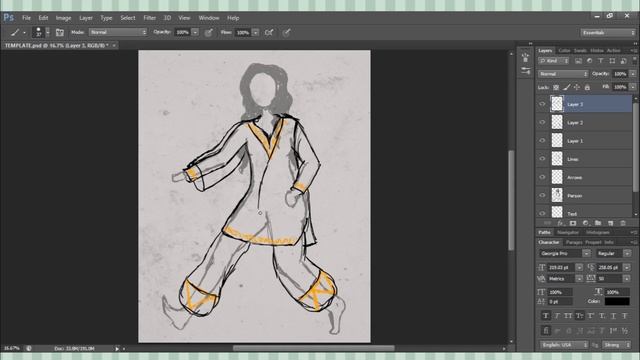The width and height of the screenshot is (640, 360).
Task: Lock layer position icon
Action: click(x=577, y=87)
